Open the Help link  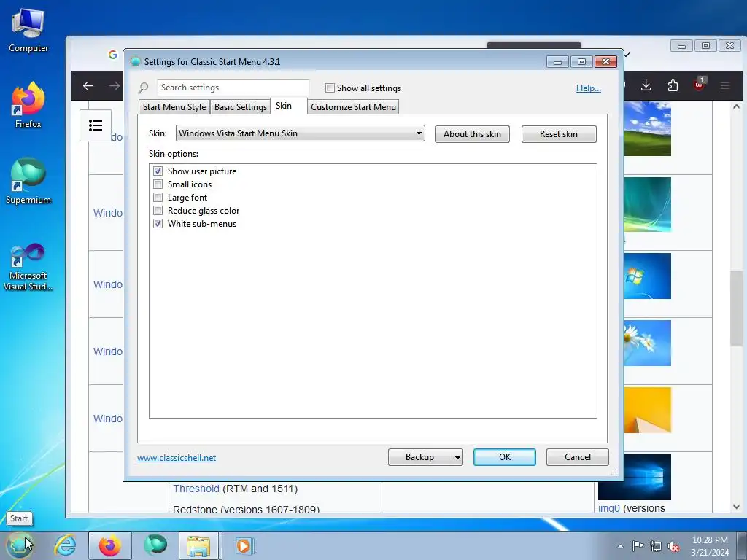(x=589, y=88)
